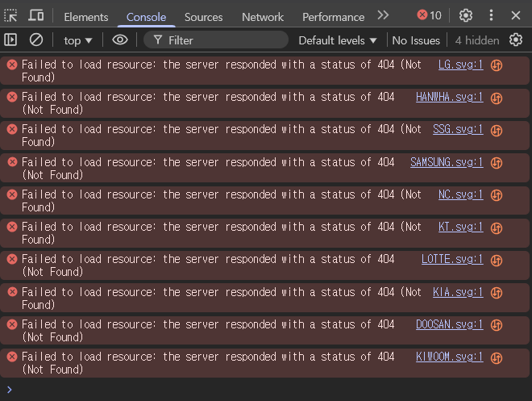Click the console prompt chevron input line
Viewport: 532px width, 401px height.
click(x=266, y=390)
